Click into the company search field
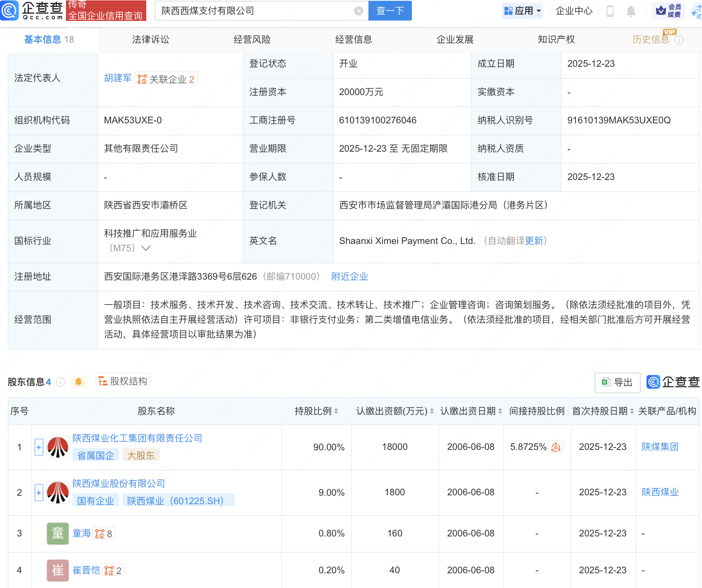The image size is (702, 588). [256, 11]
